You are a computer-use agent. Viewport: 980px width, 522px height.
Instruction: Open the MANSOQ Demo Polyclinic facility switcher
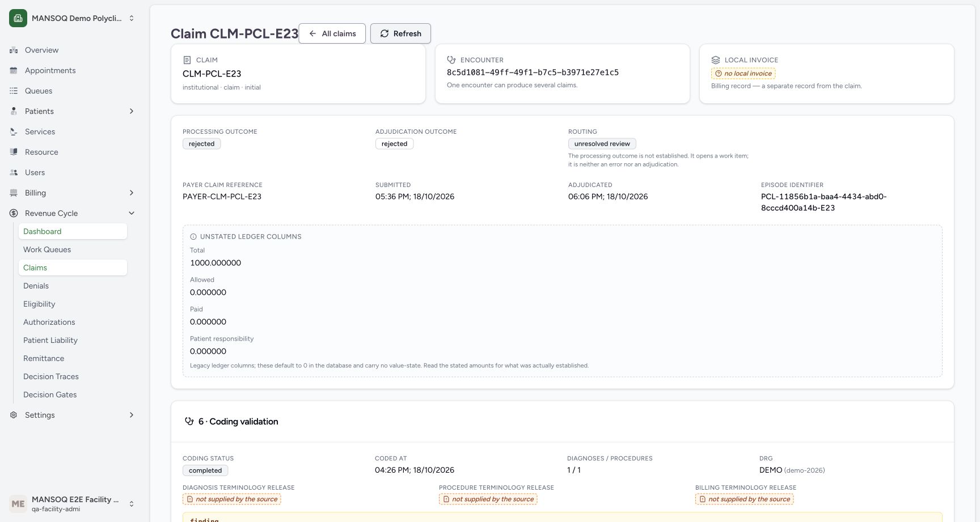(73, 18)
